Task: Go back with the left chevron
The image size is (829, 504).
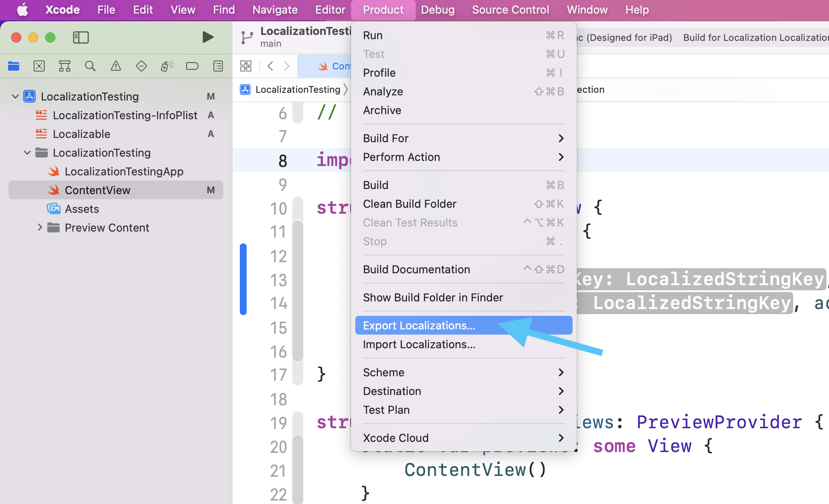Action: coord(270,66)
